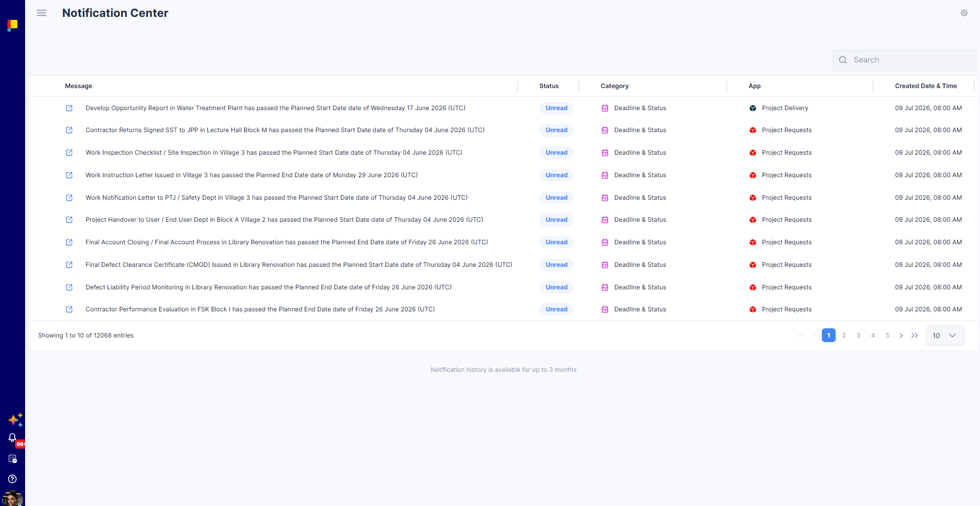Open link for Project Handover to User notification

click(69, 220)
